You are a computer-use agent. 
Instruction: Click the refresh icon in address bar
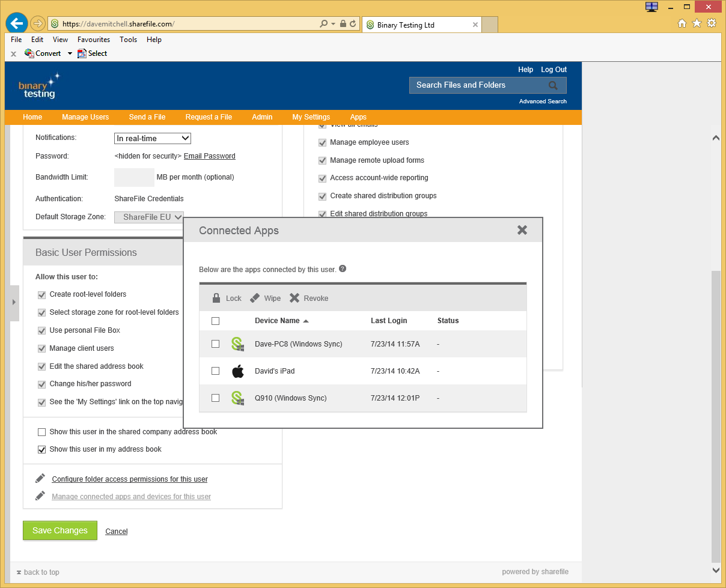pos(353,24)
